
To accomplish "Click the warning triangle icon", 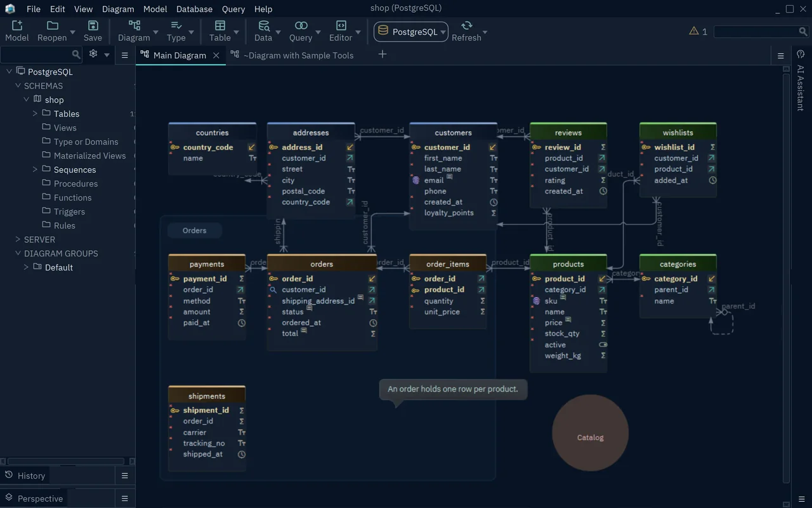I will click(694, 31).
